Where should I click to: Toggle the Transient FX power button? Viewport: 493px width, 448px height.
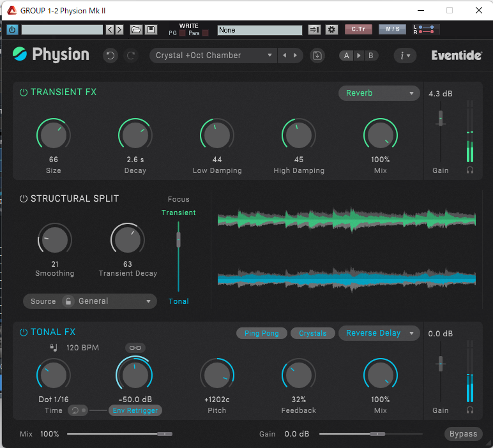point(24,93)
